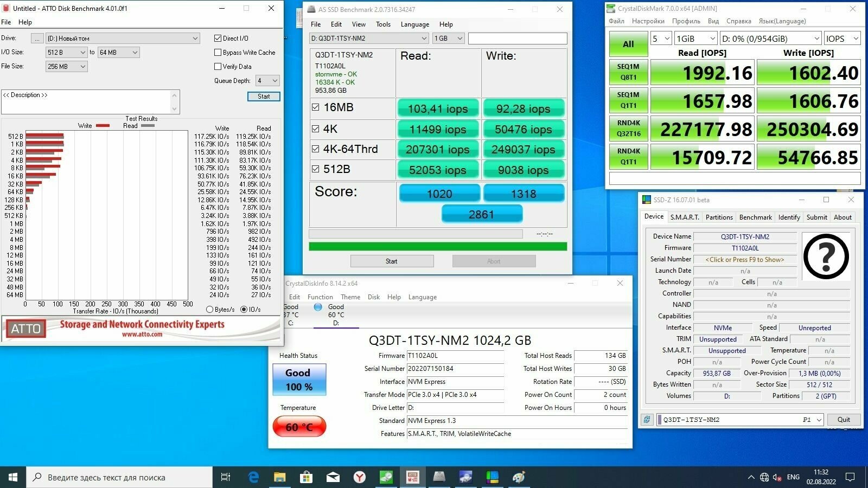Open the Профиль menu in CrystalDiskMark
Image resolution: width=868 pixels, height=488 pixels.
click(x=686, y=21)
